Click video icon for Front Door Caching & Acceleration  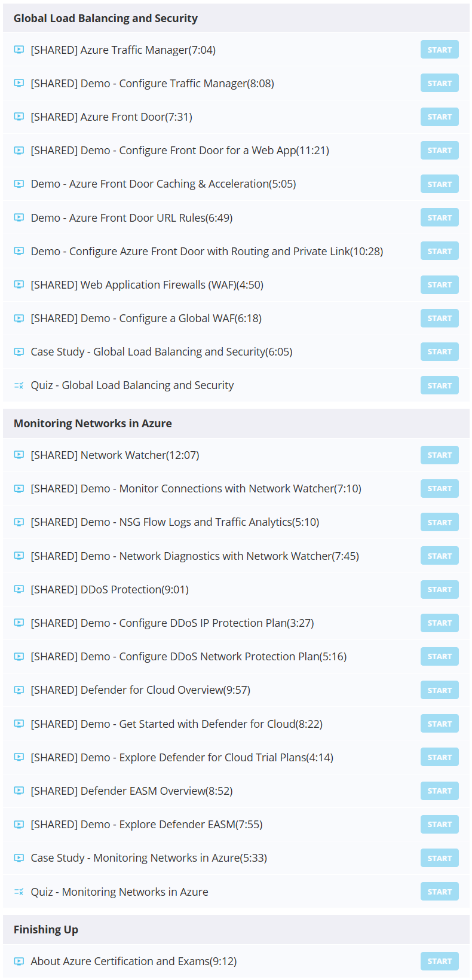tap(19, 184)
